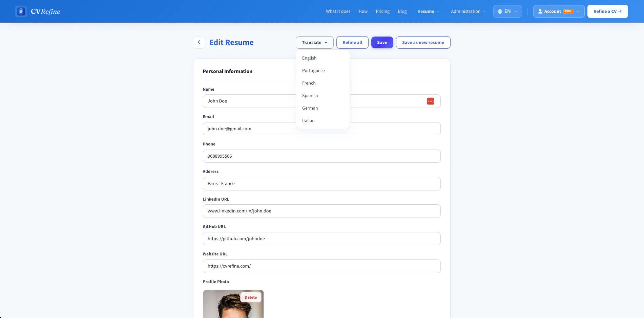Open the What it does link
Image resolution: width=644 pixels, height=318 pixels.
click(338, 12)
